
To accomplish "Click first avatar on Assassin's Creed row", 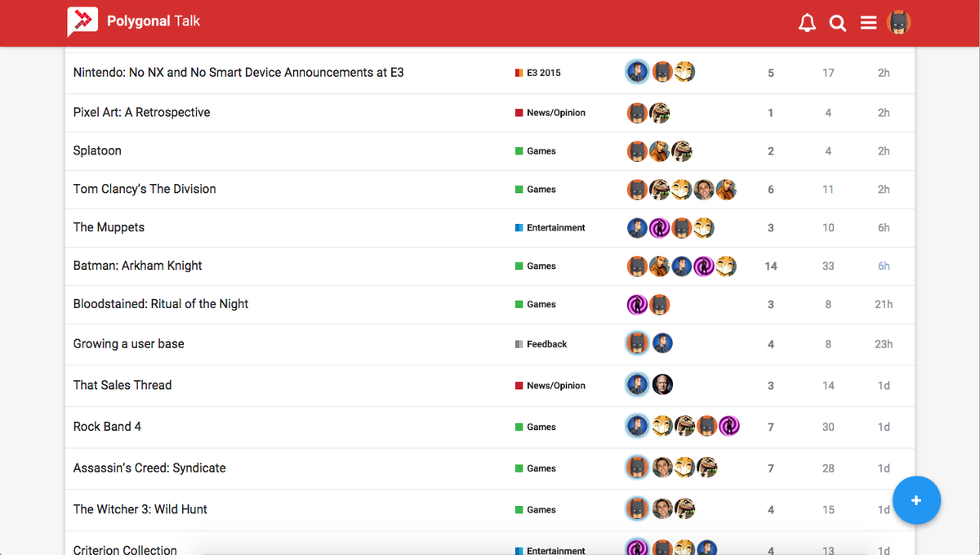I will [x=637, y=468].
